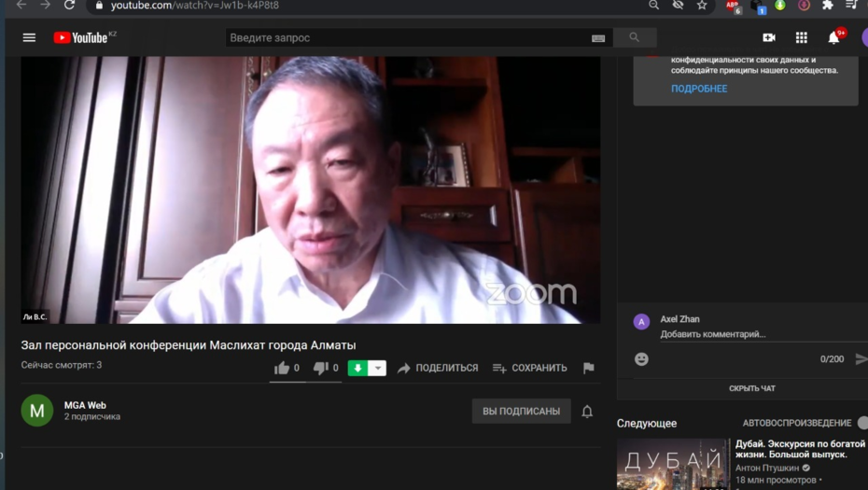Report the video with flag icon
The height and width of the screenshot is (490, 868).
[x=588, y=368]
